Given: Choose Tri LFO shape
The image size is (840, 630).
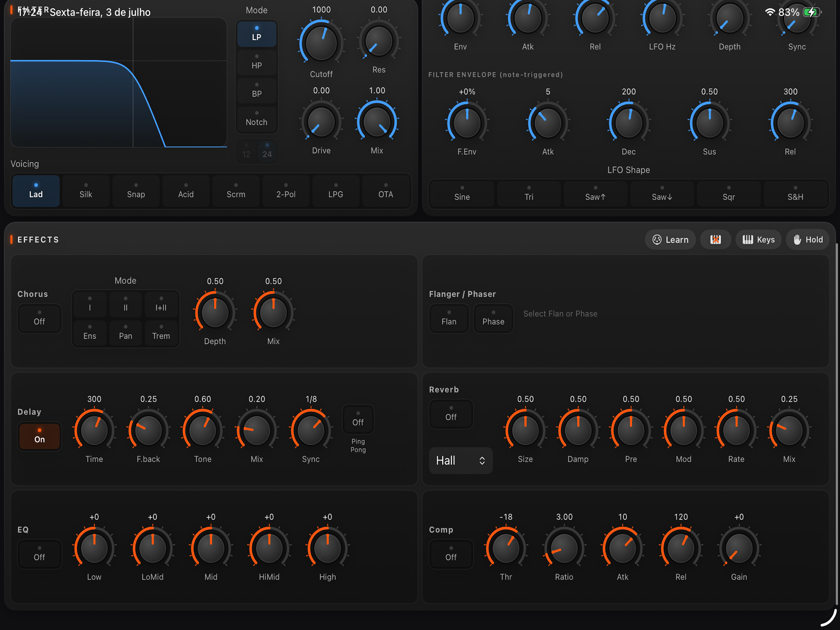Looking at the screenshot, I should (529, 194).
